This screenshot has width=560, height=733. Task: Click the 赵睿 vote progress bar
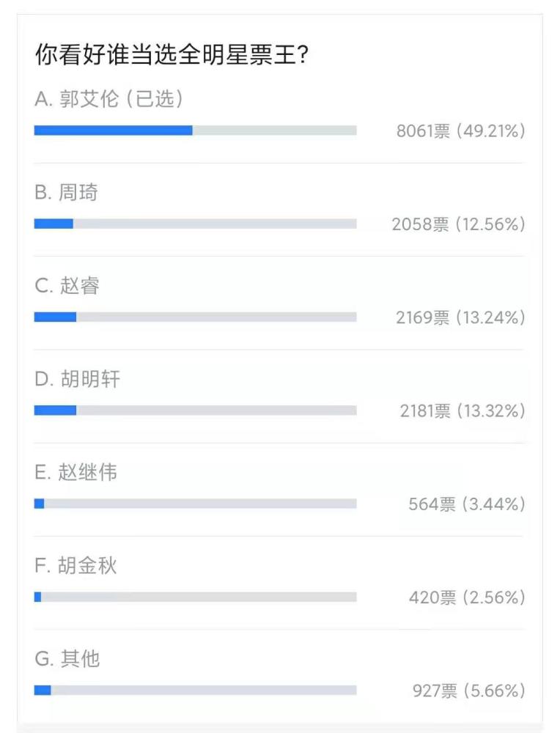pyautogui.click(x=196, y=317)
